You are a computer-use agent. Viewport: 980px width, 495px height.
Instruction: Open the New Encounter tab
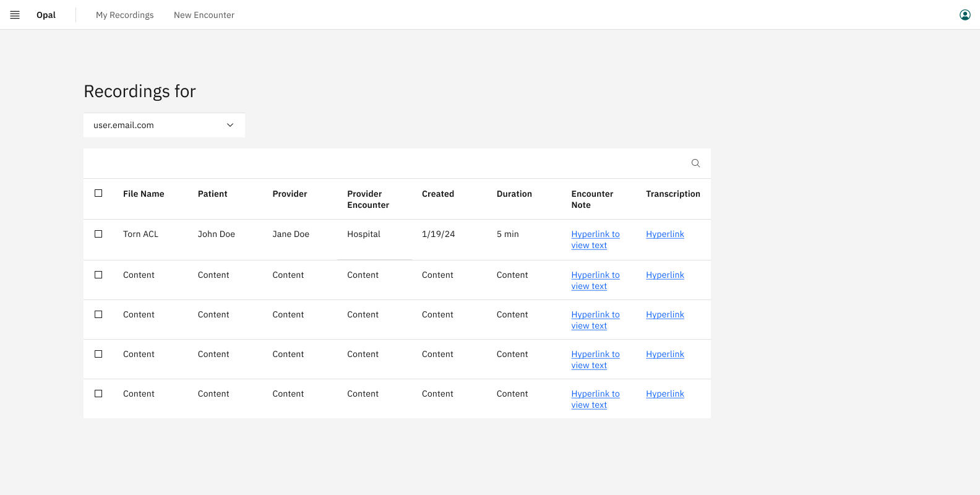point(204,15)
